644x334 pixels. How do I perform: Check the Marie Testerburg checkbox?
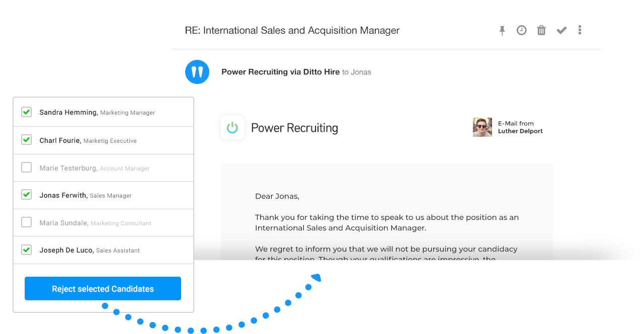click(27, 168)
